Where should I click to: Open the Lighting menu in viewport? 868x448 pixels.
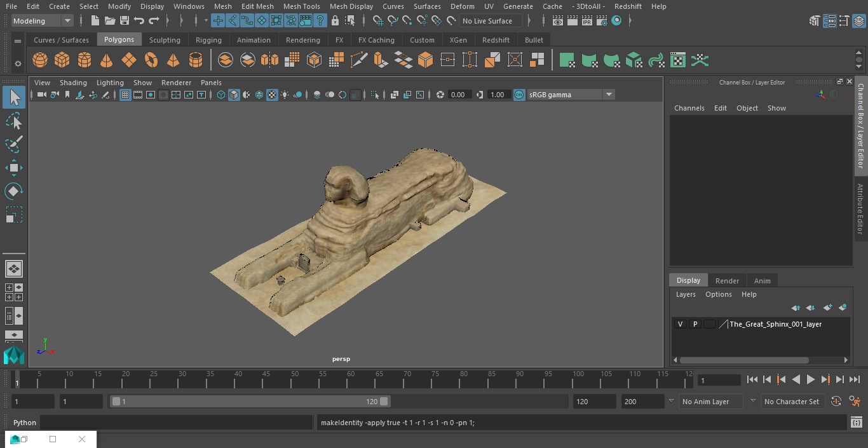click(110, 83)
